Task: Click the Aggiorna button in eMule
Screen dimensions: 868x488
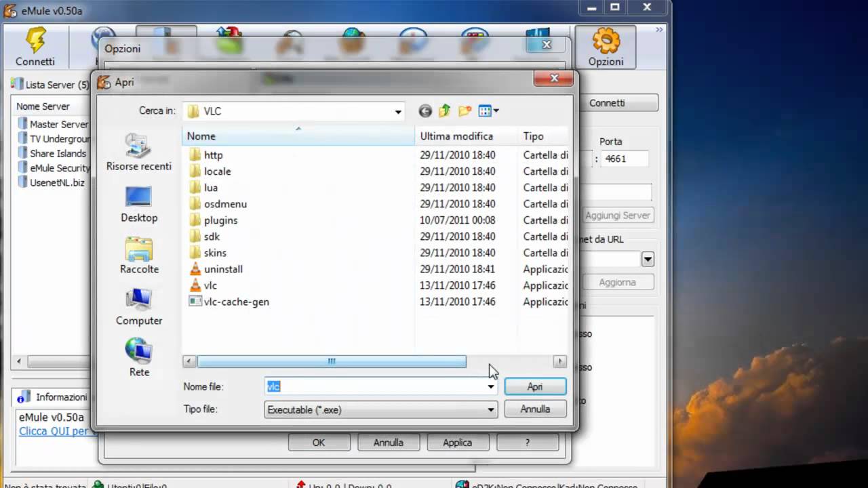Action: 617,282
